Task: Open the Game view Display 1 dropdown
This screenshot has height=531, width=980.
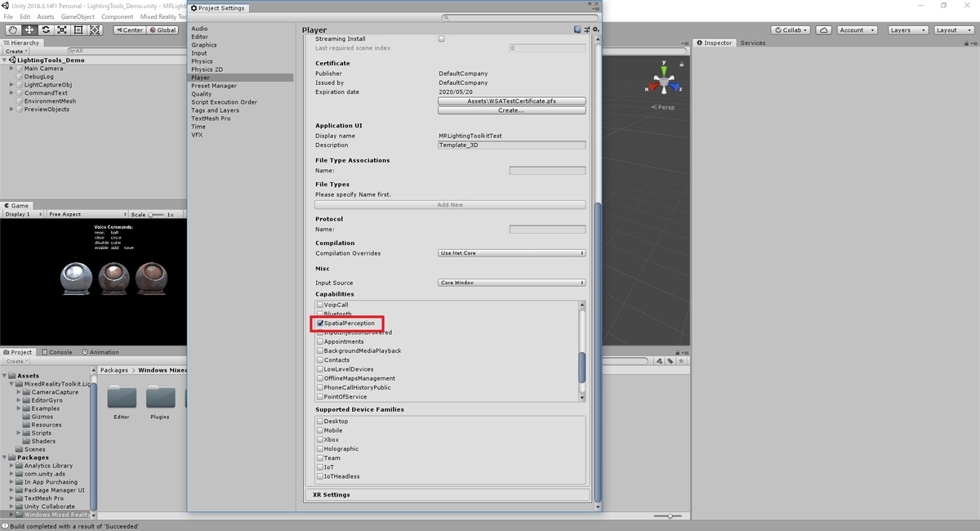Action: 22,214
